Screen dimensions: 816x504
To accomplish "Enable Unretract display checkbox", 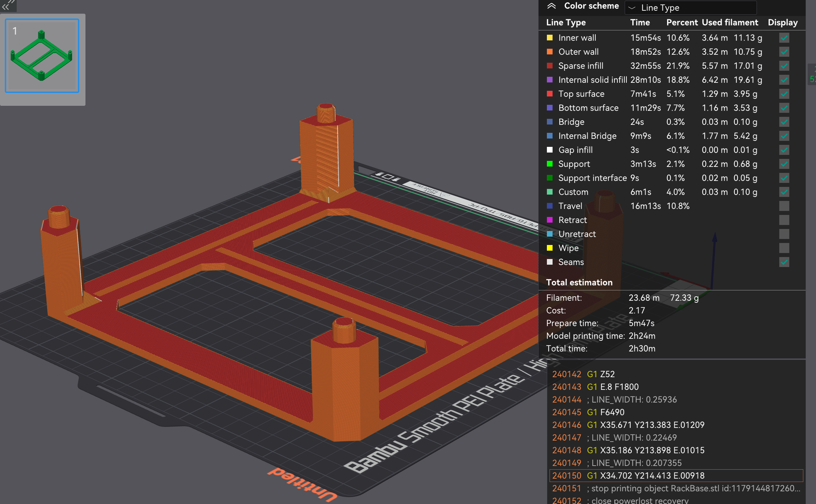I will [784, 234].
